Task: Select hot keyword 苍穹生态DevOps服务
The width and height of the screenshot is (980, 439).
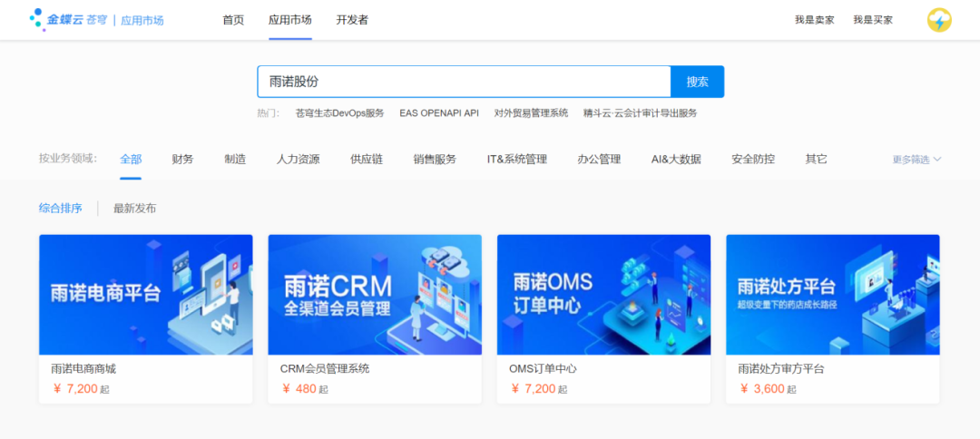Action: (x=339, y=113)
